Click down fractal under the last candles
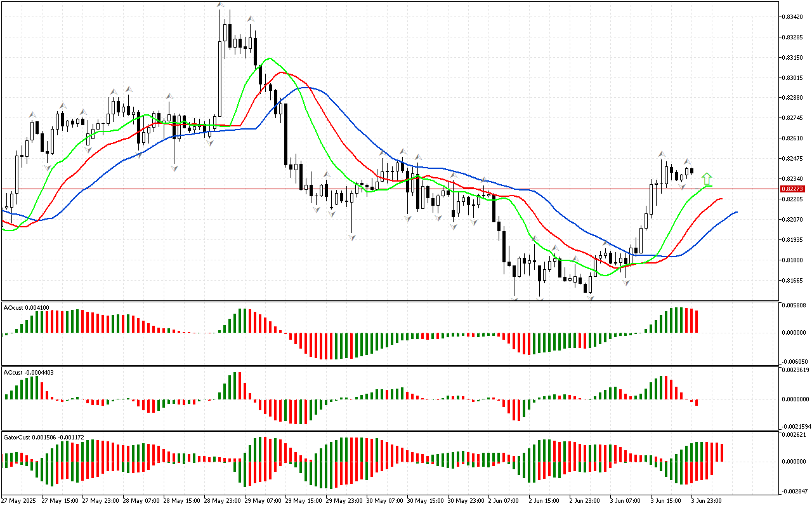The image size is (812, 508). point(682,185)
